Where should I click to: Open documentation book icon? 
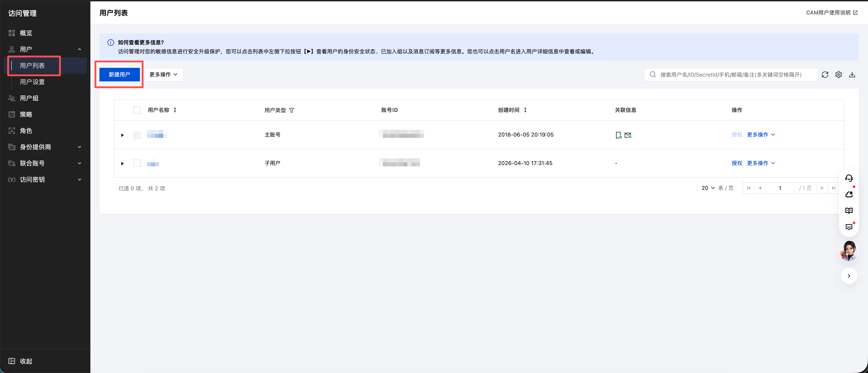coord(849,211)
